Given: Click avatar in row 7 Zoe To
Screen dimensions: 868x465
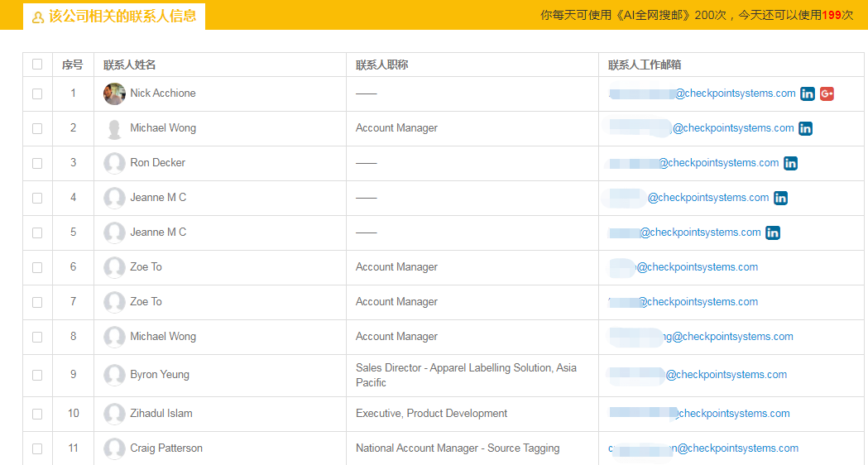Looking at the screenshot, I should 114,302.
